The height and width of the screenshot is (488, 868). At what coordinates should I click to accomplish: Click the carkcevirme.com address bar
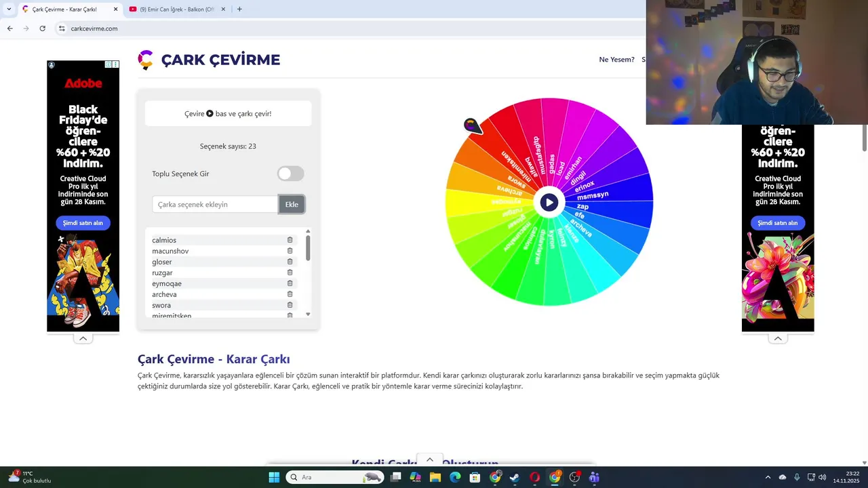(350, 28)
